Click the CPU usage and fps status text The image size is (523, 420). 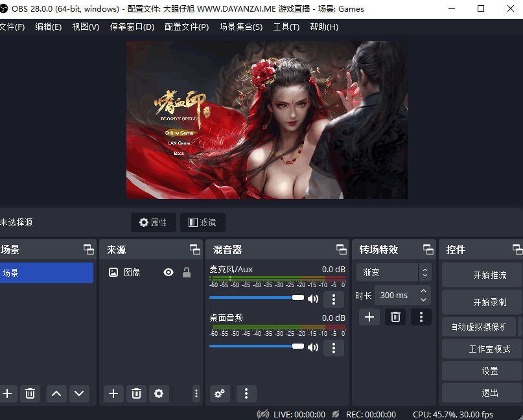453,414
